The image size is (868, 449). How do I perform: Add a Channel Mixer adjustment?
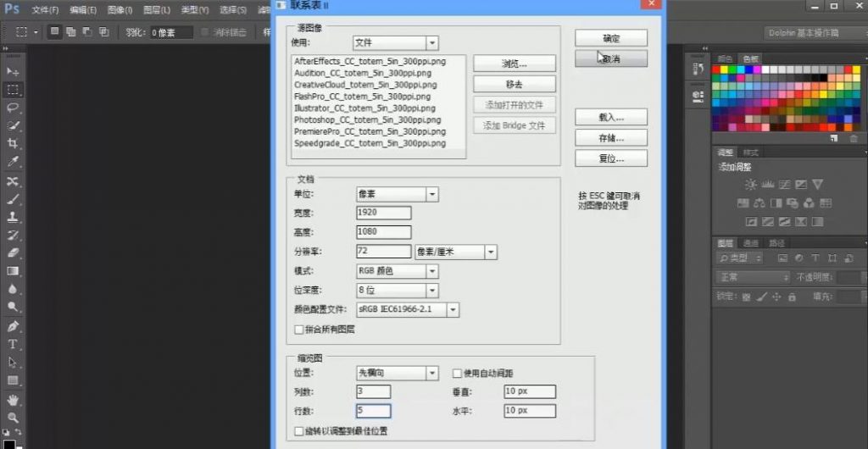click(809, 203)
